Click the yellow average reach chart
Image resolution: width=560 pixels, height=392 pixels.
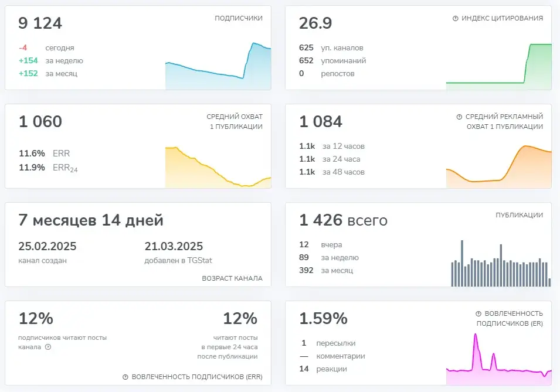click(218, 167)
